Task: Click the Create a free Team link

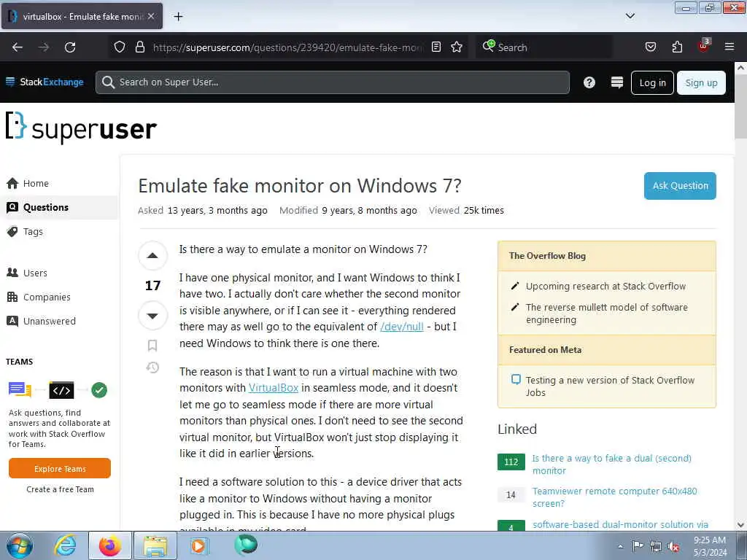Action: pos(60,489)
